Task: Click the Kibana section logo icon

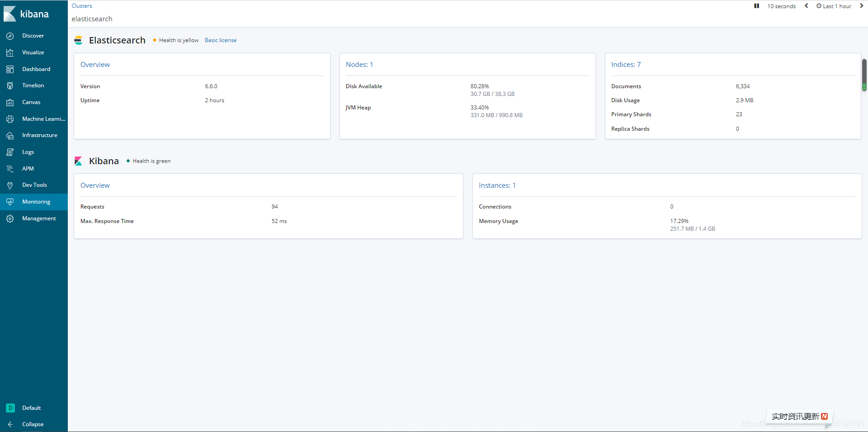Action: coord(78,161)
